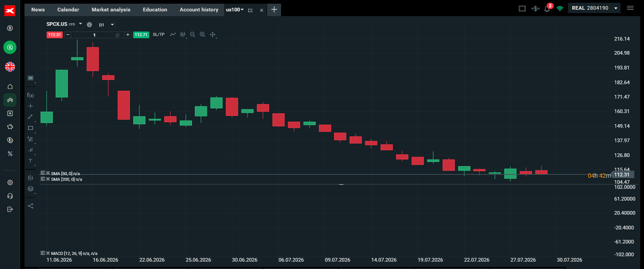
Task: Open the indicators f(x) tool
Action: (31, 95)
